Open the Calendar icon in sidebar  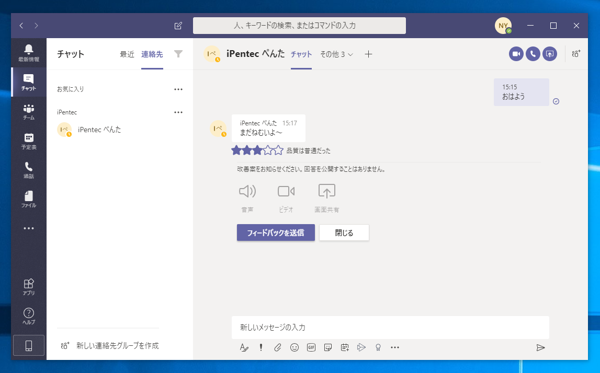pos(29,140)
